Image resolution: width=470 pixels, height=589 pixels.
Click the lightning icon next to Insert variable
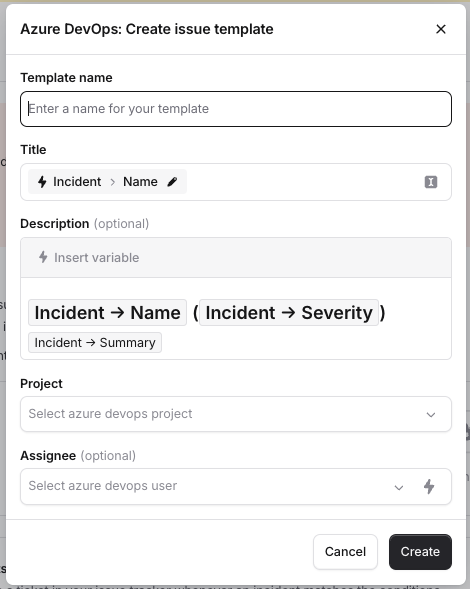click(x=43, y=257)
